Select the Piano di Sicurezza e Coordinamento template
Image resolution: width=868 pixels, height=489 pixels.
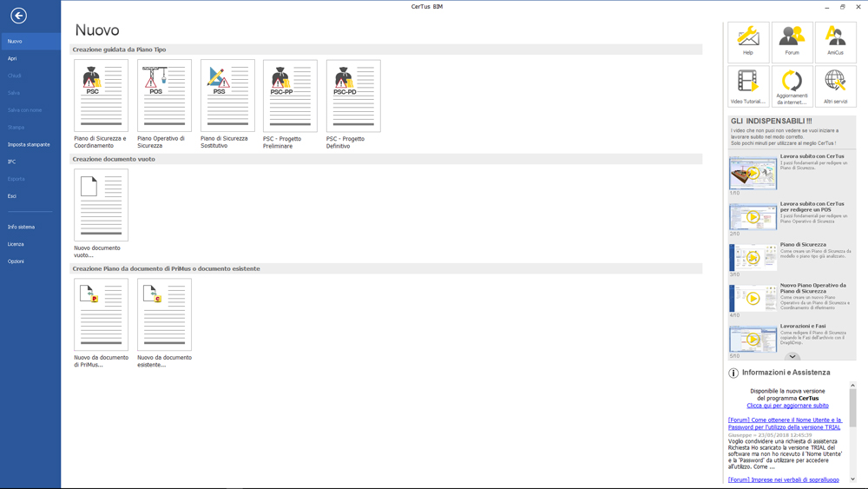(102, 96)
